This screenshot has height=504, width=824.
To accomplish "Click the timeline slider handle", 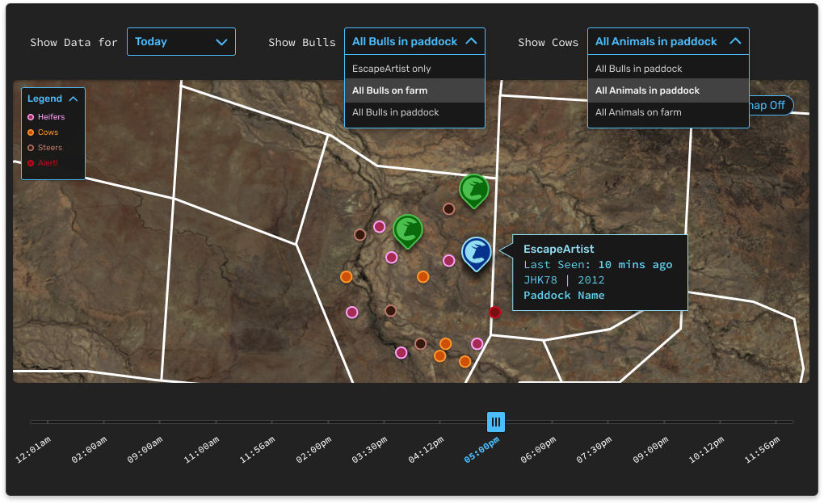I will [495, 422].
